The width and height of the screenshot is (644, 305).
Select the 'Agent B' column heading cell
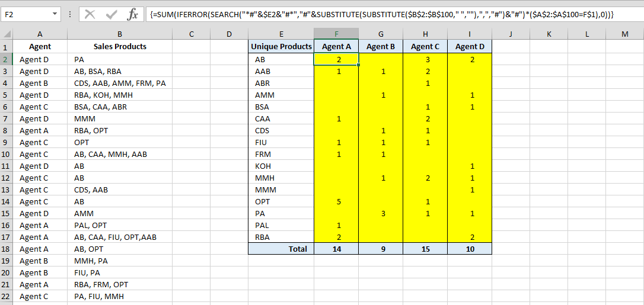381,46
